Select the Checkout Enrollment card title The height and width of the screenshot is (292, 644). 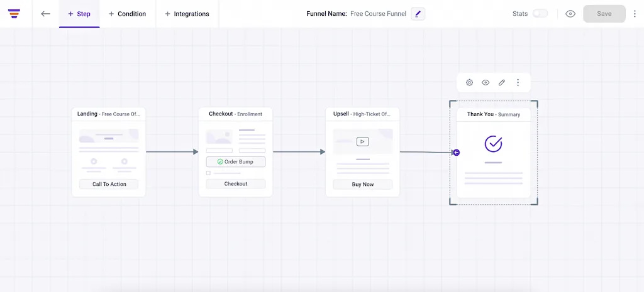tap(236, 114)
